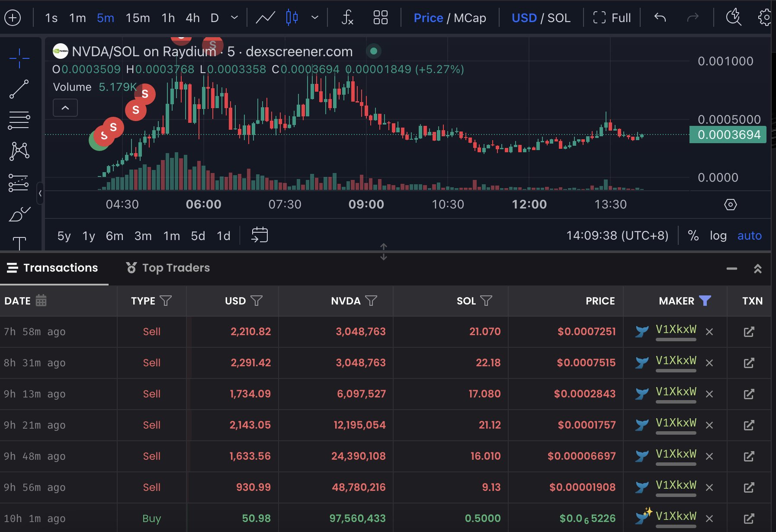The width and height of the screenshot is (776, 532).
Task: Open the DATE column calendar picker
Action: (41, 300)
